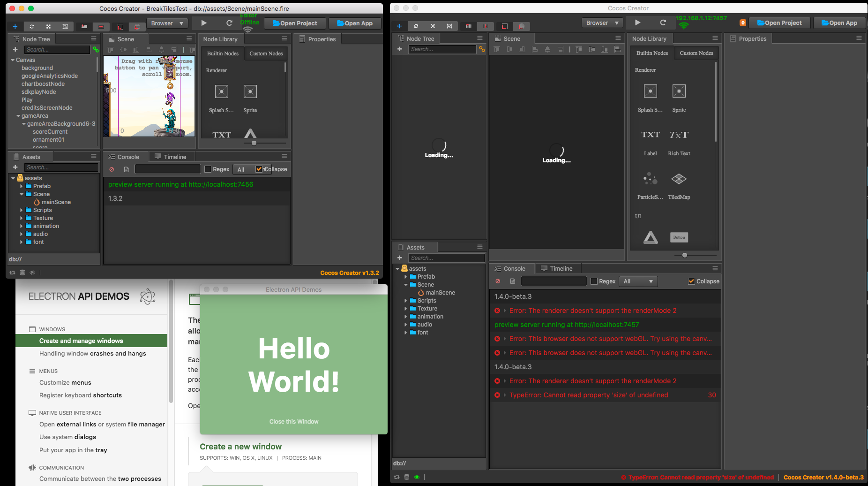Clear the console in right Cocos window

coord(498,281)
